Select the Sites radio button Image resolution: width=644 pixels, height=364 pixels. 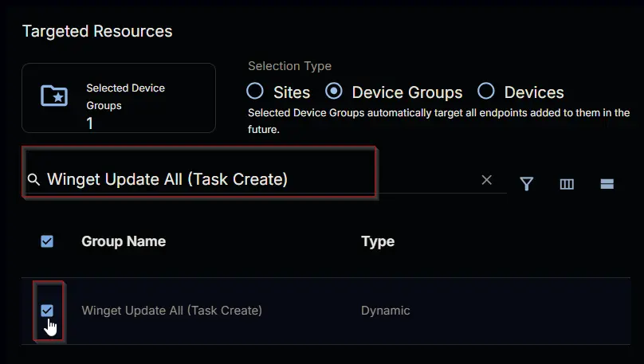click(x=254, y=91)
